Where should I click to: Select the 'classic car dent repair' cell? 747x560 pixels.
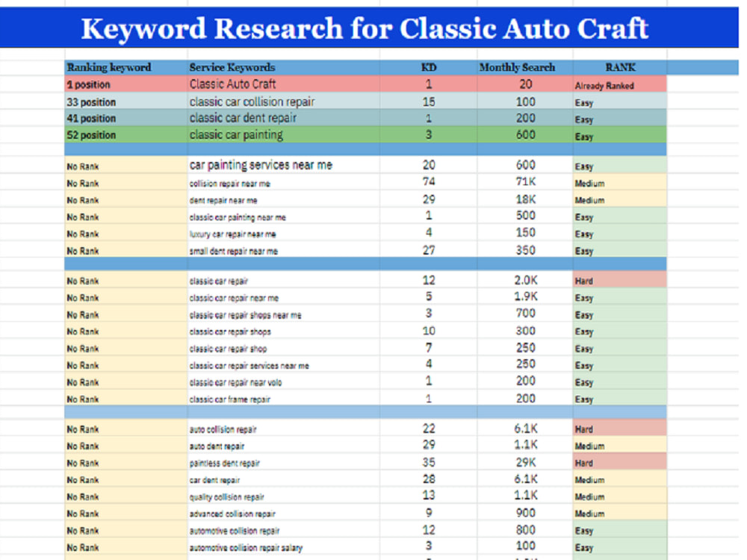point(284,118)
